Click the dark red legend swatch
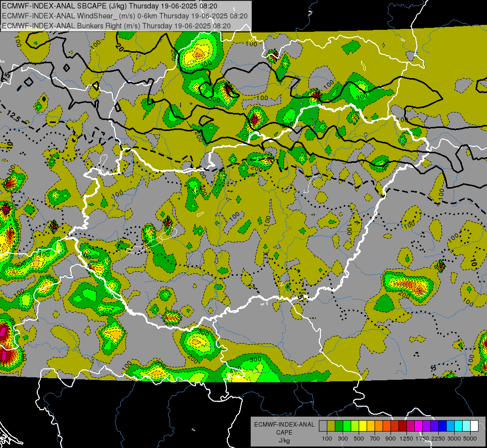The width and height of the screenshot is (487, 448). pyautogui.click(x=402, y=426)
